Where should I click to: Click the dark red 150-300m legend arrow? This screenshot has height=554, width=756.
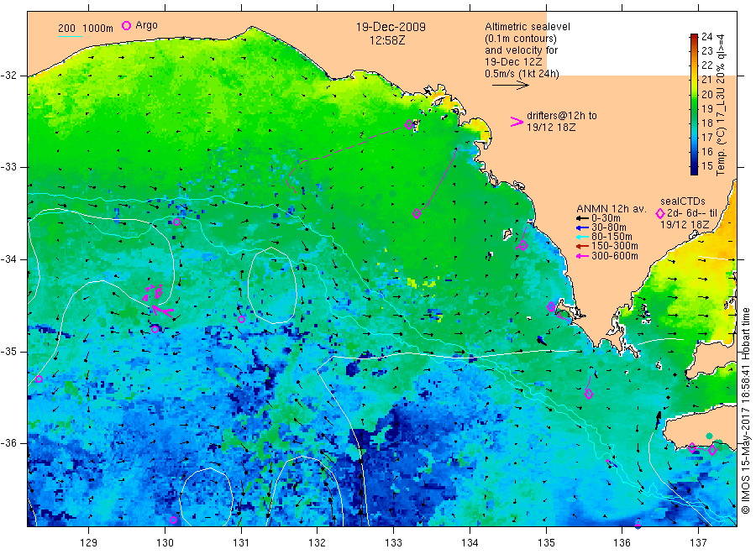pos(583,246)
